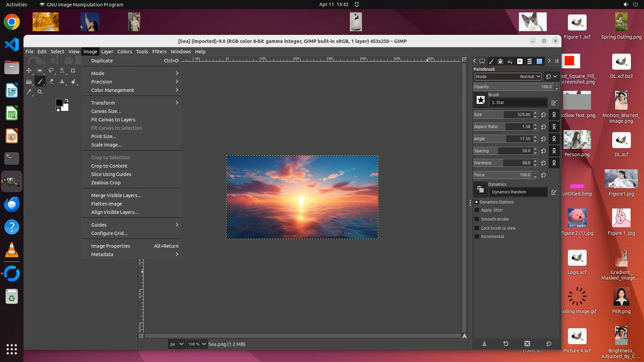Collapse the Dynamics Options expander
The height and width of the screenshot is (362, 644).
point(476,202)
